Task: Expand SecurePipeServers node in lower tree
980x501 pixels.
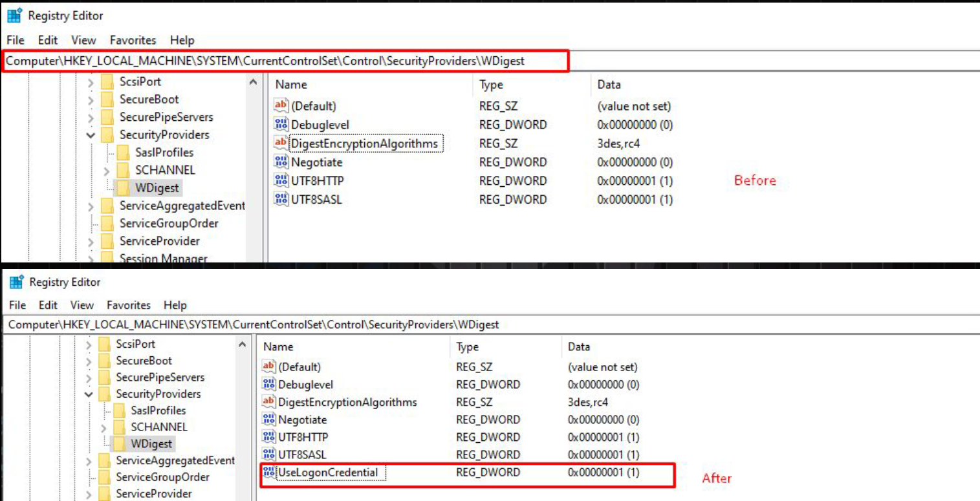Action: click(89, 378)
